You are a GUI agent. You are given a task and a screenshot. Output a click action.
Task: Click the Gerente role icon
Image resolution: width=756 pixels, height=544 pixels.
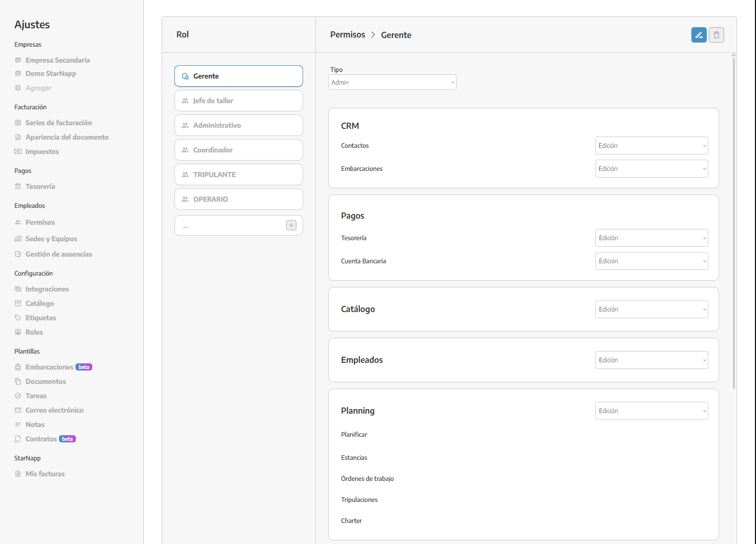[x=186, y=76]
